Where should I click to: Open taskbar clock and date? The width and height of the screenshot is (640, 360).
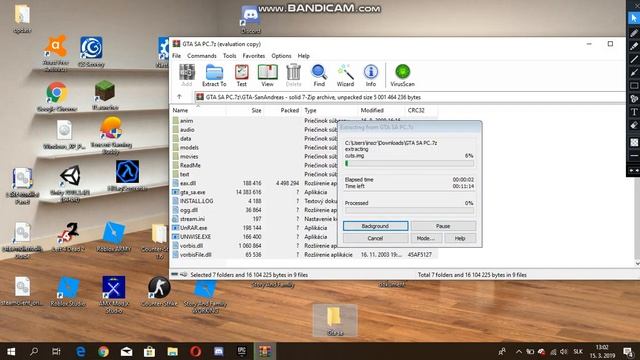(603, 351)
